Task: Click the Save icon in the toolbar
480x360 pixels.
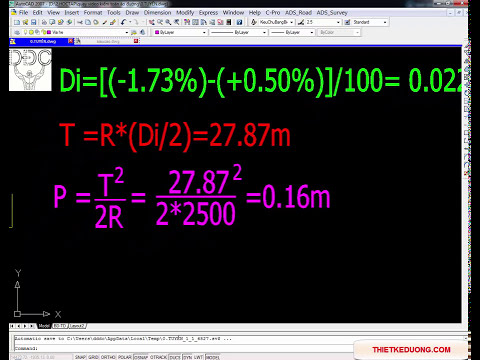Action: (34, 22)
